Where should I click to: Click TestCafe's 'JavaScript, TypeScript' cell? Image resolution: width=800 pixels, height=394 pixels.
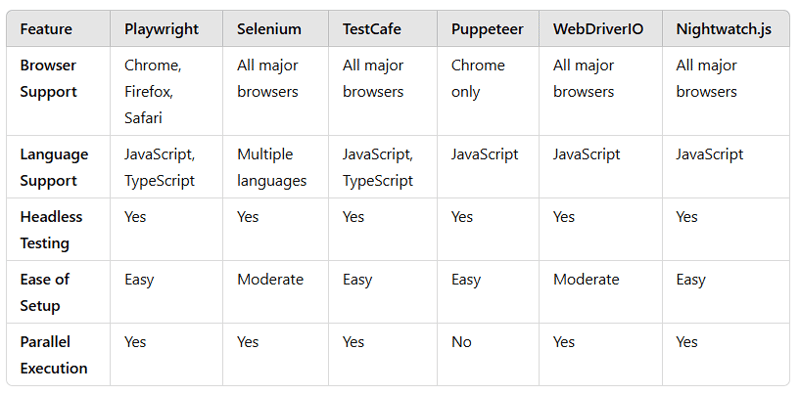click(378, 167)
